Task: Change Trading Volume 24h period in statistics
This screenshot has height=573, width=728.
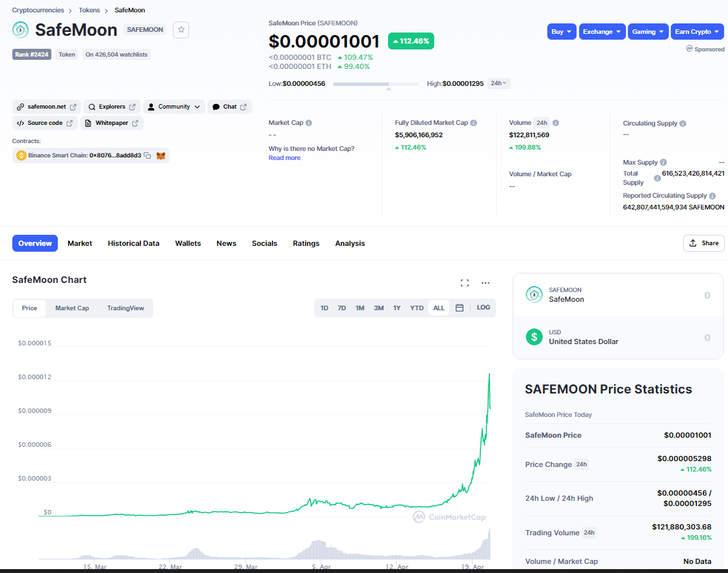Action: click(589, 533)
